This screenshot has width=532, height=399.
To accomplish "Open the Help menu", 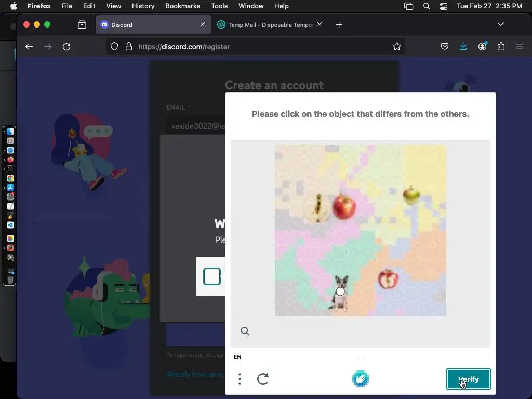I will pos(281,6).
